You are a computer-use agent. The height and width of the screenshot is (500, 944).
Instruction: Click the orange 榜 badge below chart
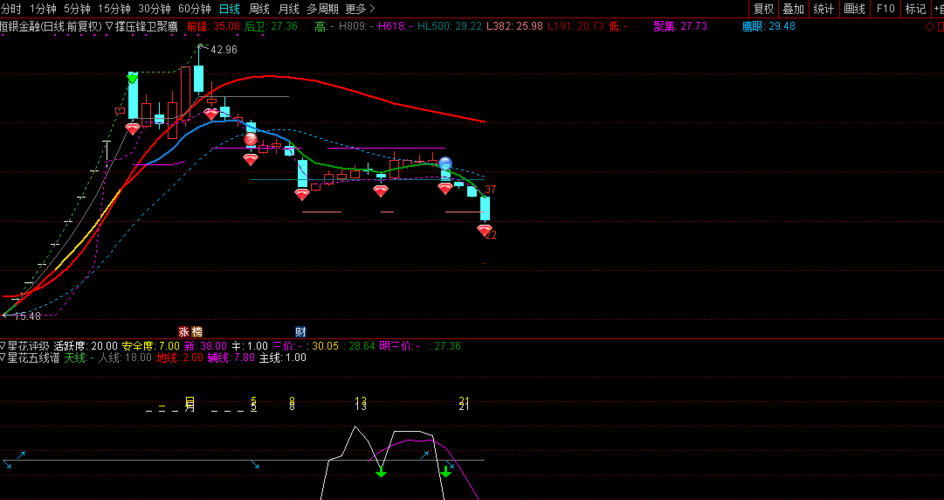click(197, 332)
